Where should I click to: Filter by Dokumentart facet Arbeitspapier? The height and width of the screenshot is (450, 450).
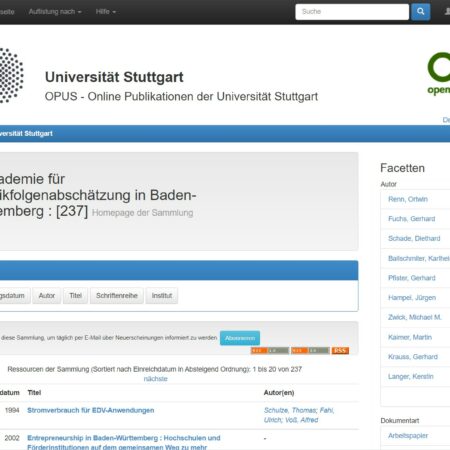[x=408, y=436]
